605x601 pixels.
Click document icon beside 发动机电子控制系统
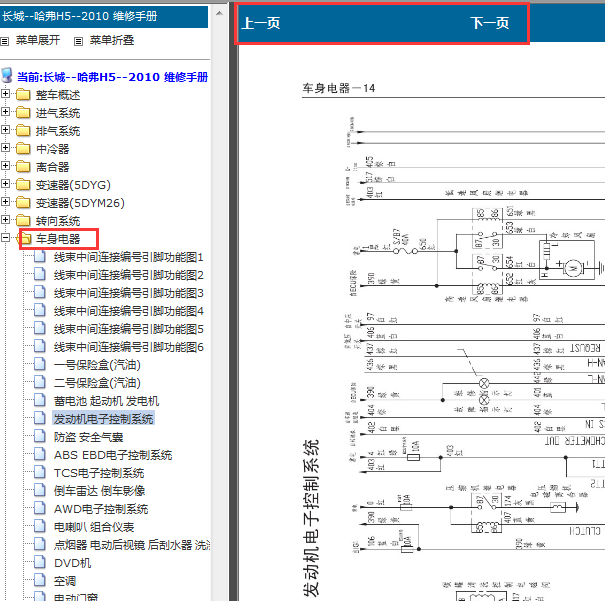click(40, 418)
